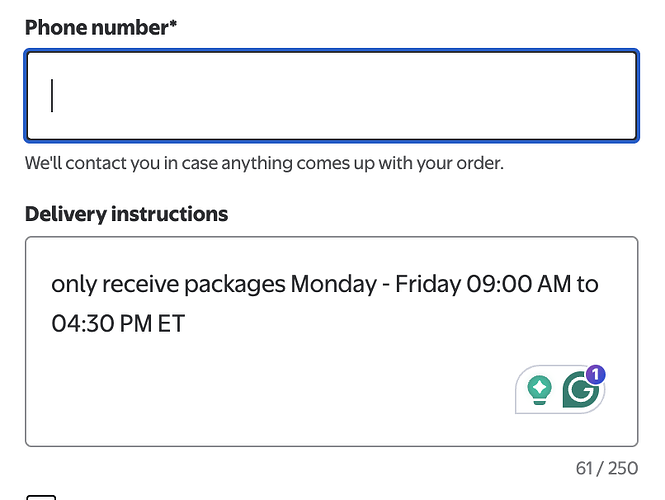The width and height of the screenshot is (665, 500).
Task: Place cursor on 09:00 AM time text
Action: coord(518,284)
